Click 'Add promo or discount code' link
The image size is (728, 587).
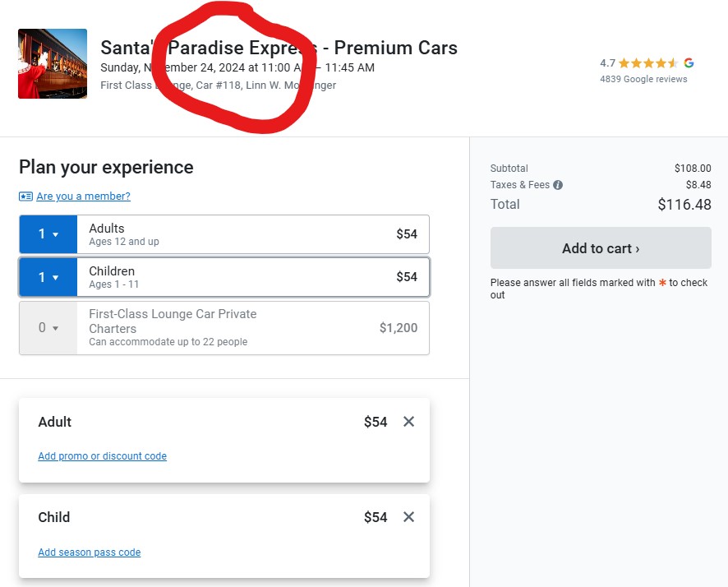(x=102, y=456)
